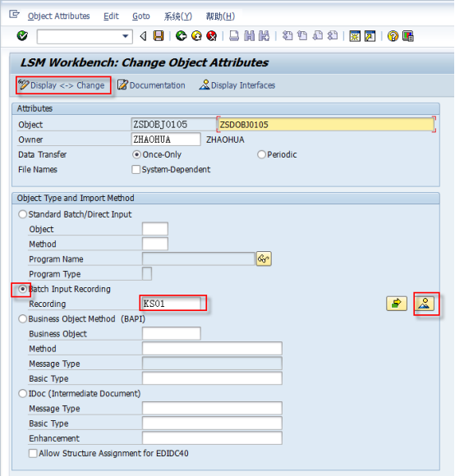455x476 pixels.
Task: Click the Find Next binoculars icon
Action: pyautogui.click(x=264, y=36)
